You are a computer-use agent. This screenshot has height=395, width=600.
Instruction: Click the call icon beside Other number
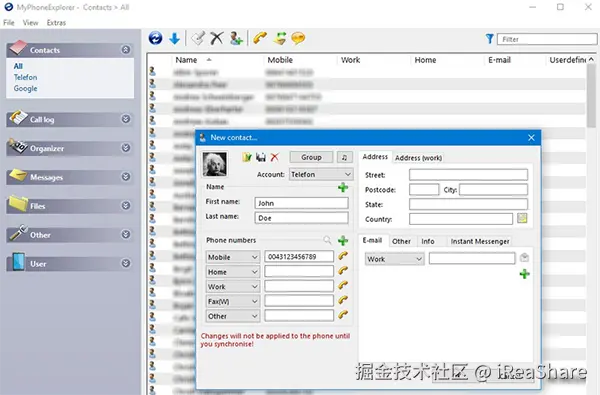(x=343, y=315)
